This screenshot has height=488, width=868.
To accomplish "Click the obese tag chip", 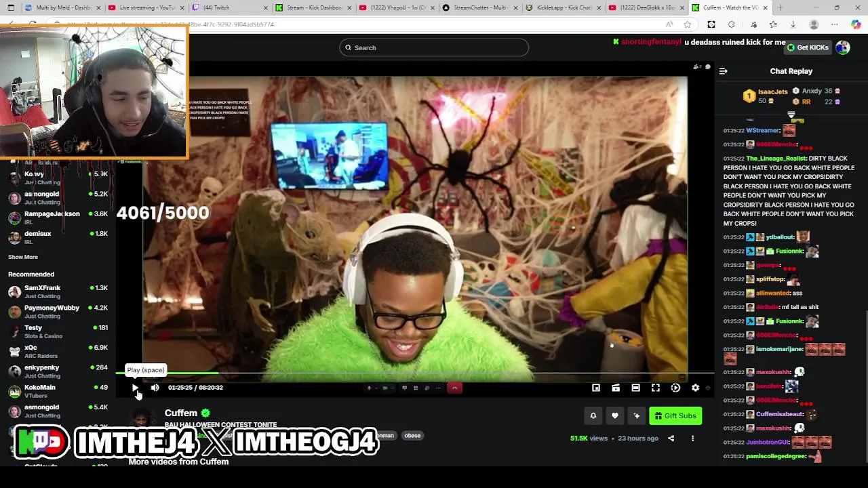I will click(412, 436).
